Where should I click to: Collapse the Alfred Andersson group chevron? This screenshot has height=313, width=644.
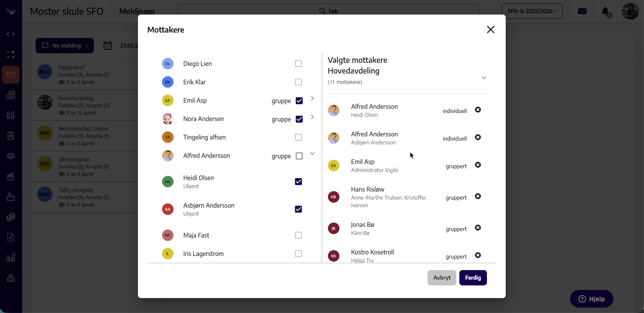(312, 154)
